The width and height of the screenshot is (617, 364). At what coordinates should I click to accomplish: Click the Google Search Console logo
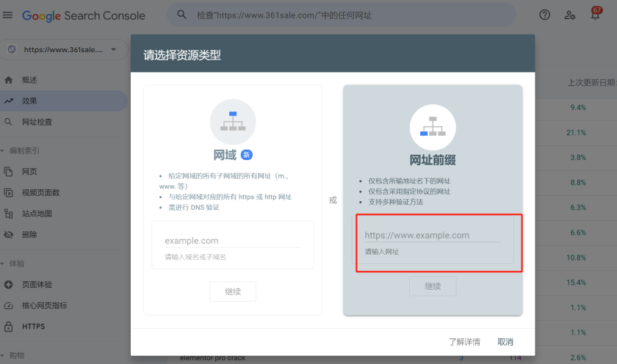click(x=84, y=15)
